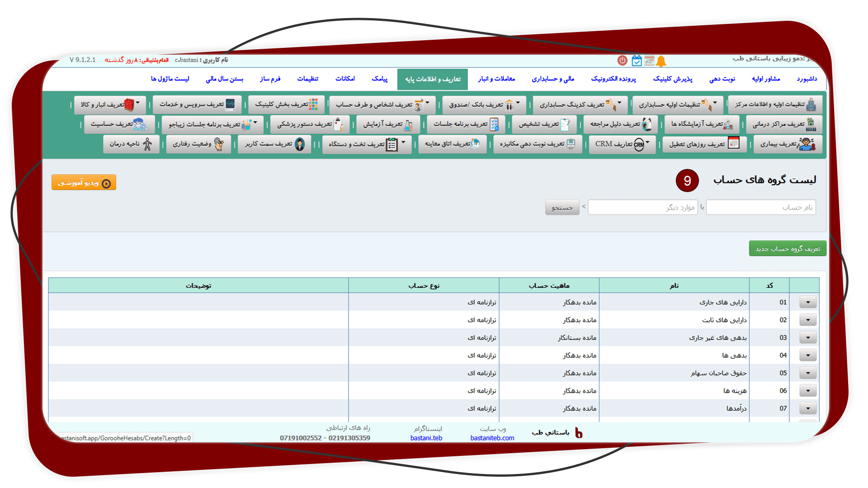Open the نوبت دهی menu
The height and width of the screenshot is (488, 868).
(x=722, y=79)
